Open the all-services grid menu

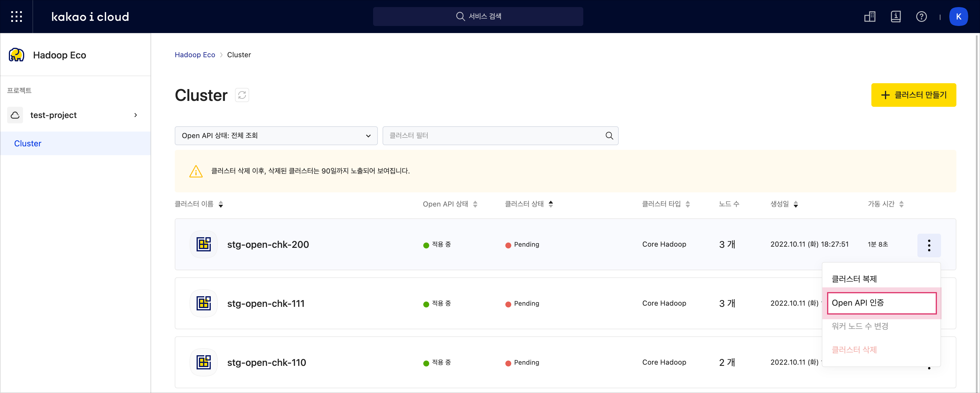pyautogui.click(x=16, y=16)
